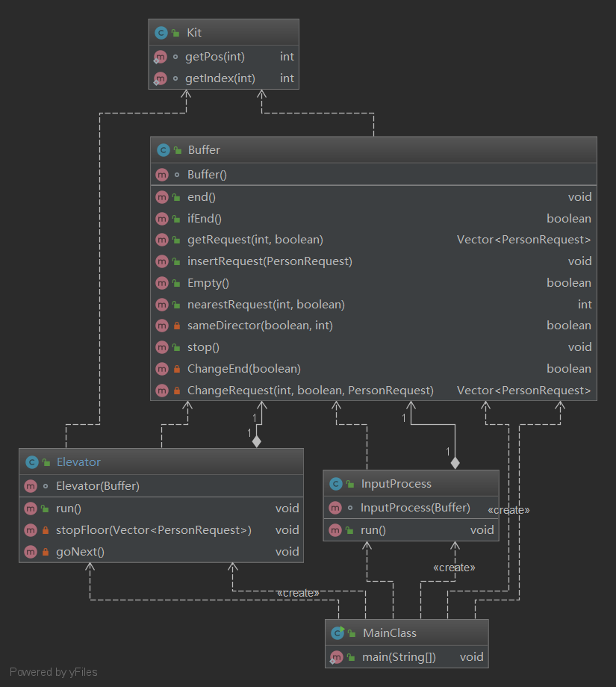The image size is (616, 687).
Task: Open the Elevator class link
Action: 79,461
